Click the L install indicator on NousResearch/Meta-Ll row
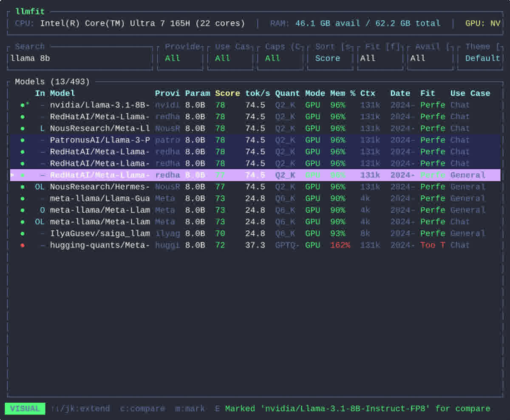Image resolution: width=510 pixels, height=420 pixels. (x=42, y=128)
